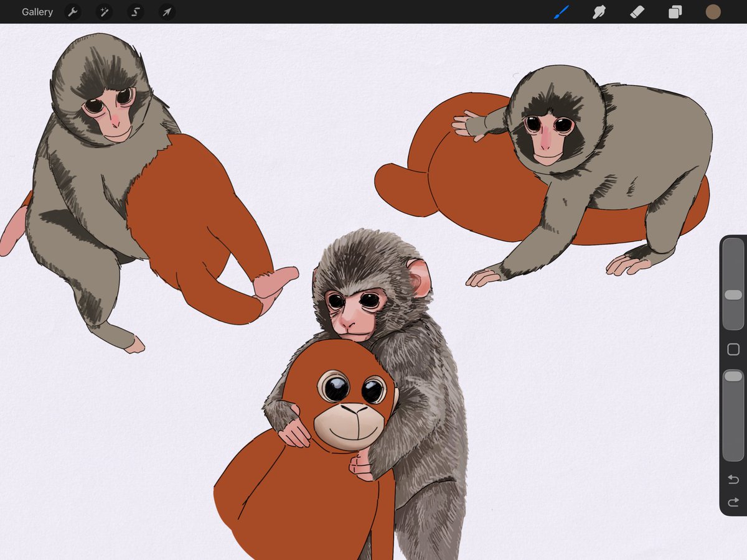Toggle the Selection tool active state

click(x=135, y=12)
